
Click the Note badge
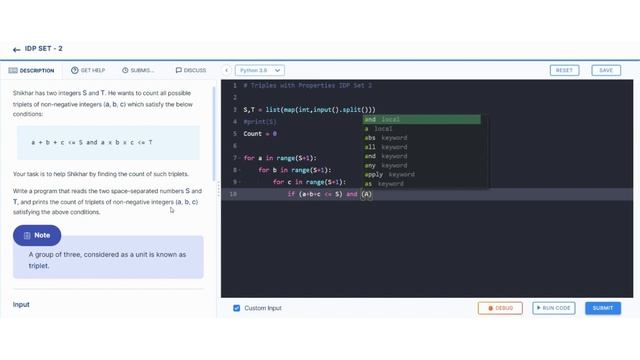37,236
